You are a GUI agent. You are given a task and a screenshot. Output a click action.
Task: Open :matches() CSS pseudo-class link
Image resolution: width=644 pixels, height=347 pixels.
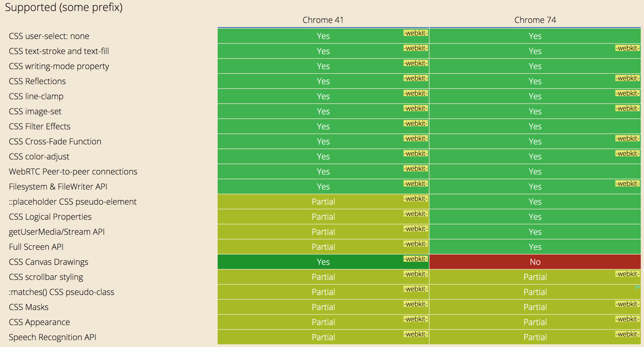tap(61, 292)
